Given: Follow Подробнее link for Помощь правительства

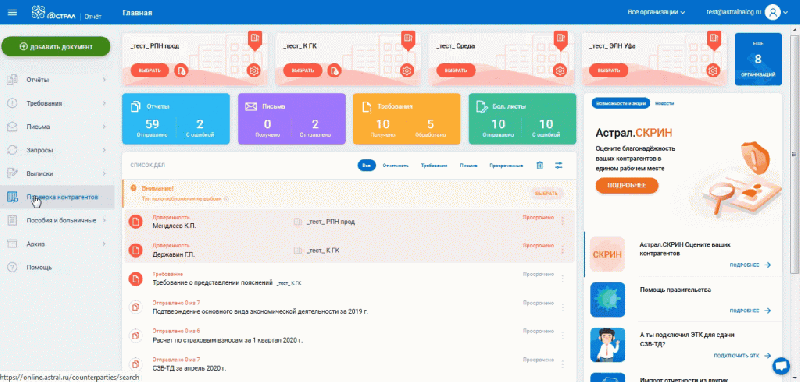Looking at the screenshot, I should [x=750, y=310].
